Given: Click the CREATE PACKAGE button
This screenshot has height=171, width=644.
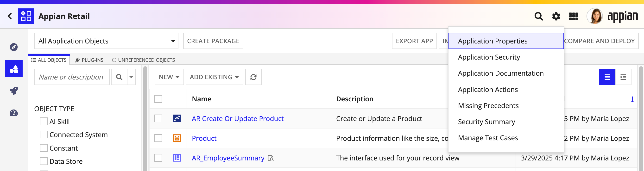Looking at the screenshot, I should [x=213, y=41].
